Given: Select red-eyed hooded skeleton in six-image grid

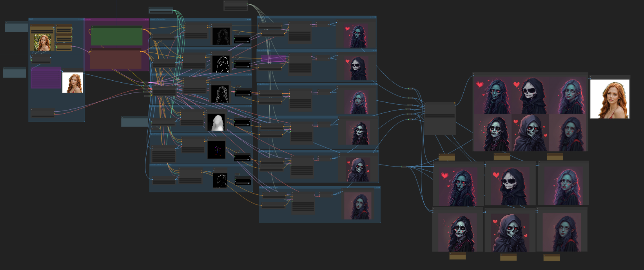Looking at the screenshot, I should tap(530, 132).
